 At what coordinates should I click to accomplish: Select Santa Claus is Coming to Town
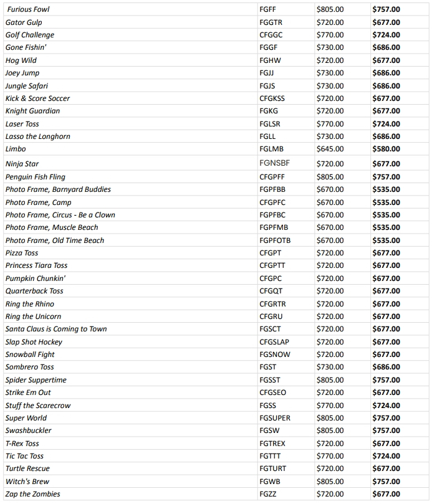[x=56, y=329]
